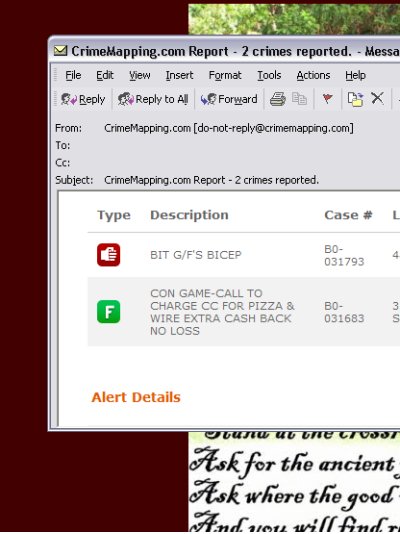Screen dimensions: 400x534
Task: Select the CON GAME-CALL TO CHARGE description
Action: tap(222, 312)
